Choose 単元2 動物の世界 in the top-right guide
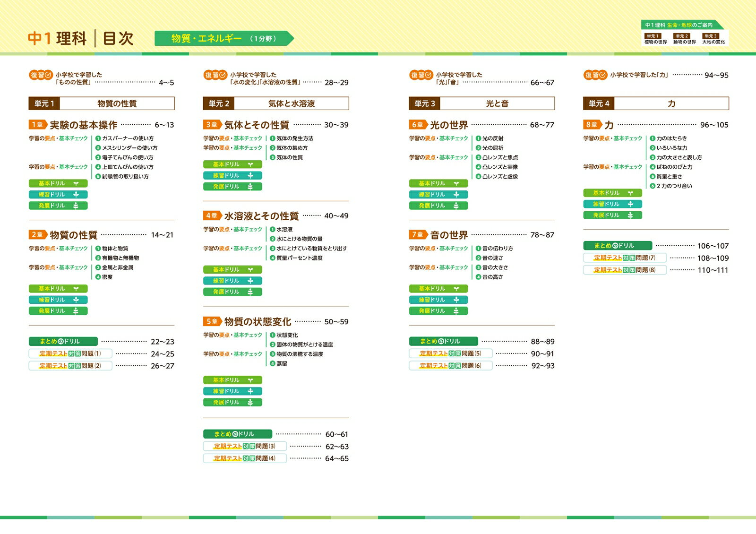Viewport: 756px width, 534px height. coord(684,39)
